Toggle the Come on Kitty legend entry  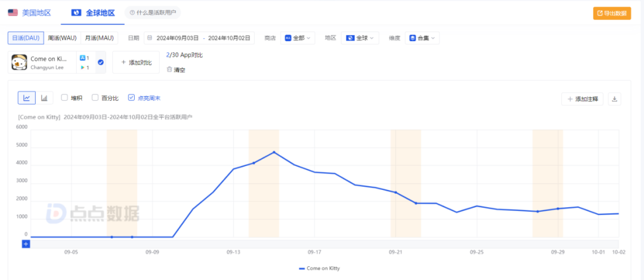(320, 268)
